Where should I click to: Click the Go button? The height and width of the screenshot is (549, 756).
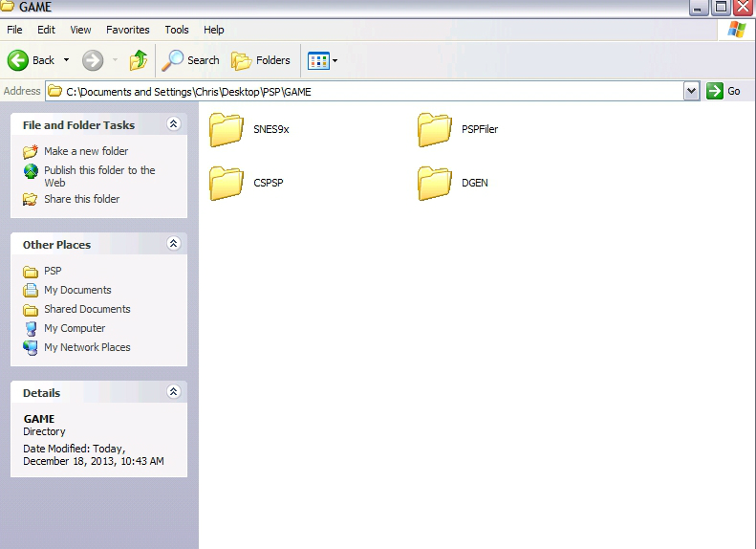coord(724,91)
